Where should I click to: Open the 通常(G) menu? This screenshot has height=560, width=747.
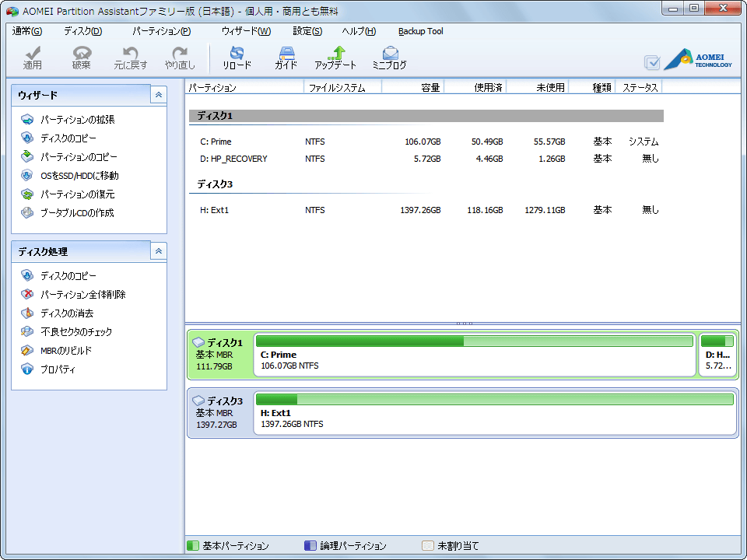[x=26, y=31]
